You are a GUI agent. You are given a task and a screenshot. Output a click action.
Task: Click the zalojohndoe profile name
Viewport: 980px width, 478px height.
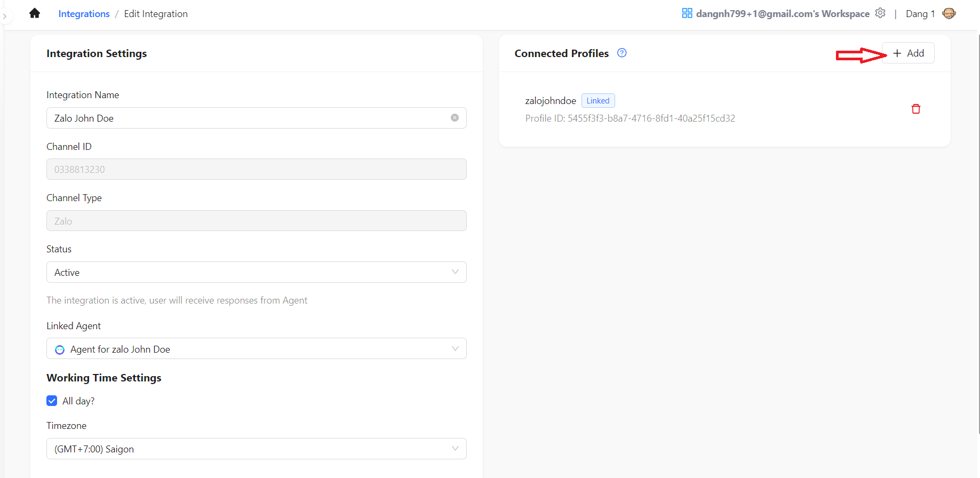pos(550,101)
